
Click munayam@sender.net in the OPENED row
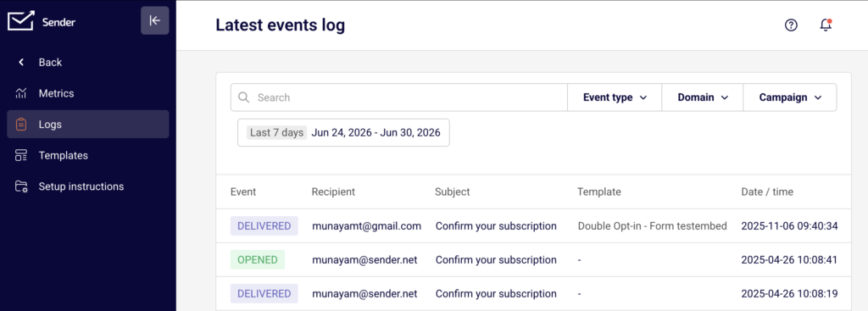tap(364, 259)
